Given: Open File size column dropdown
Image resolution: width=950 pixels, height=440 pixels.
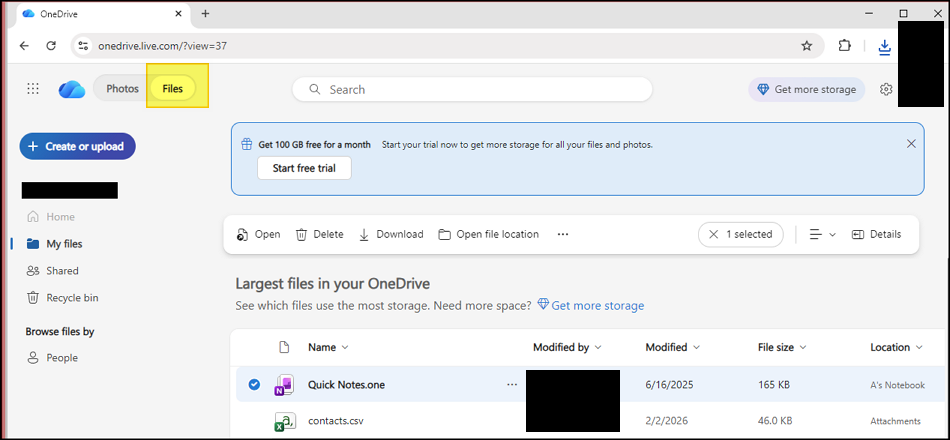Looking at the screenshot, I should click(782, 347).
